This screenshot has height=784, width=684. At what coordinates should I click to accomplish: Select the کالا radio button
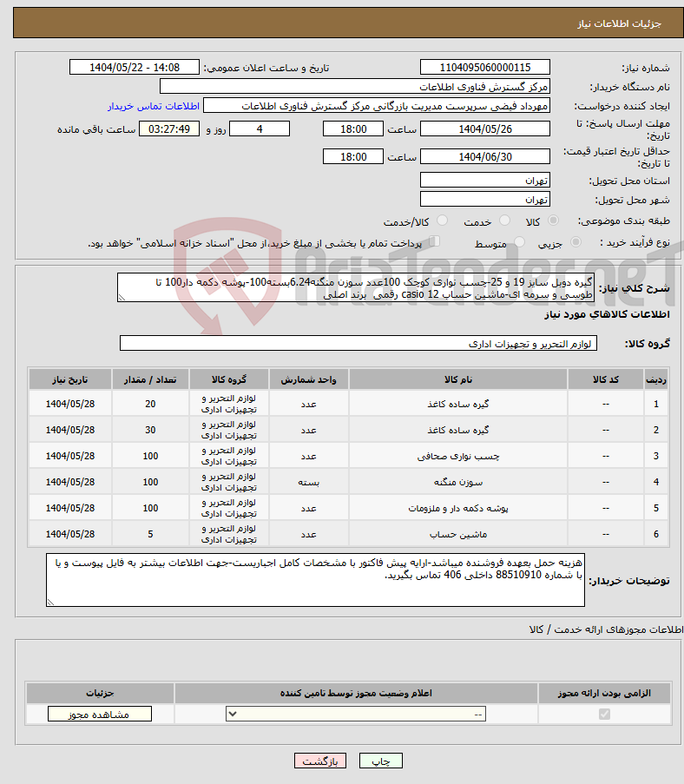[x=553, y=221]
